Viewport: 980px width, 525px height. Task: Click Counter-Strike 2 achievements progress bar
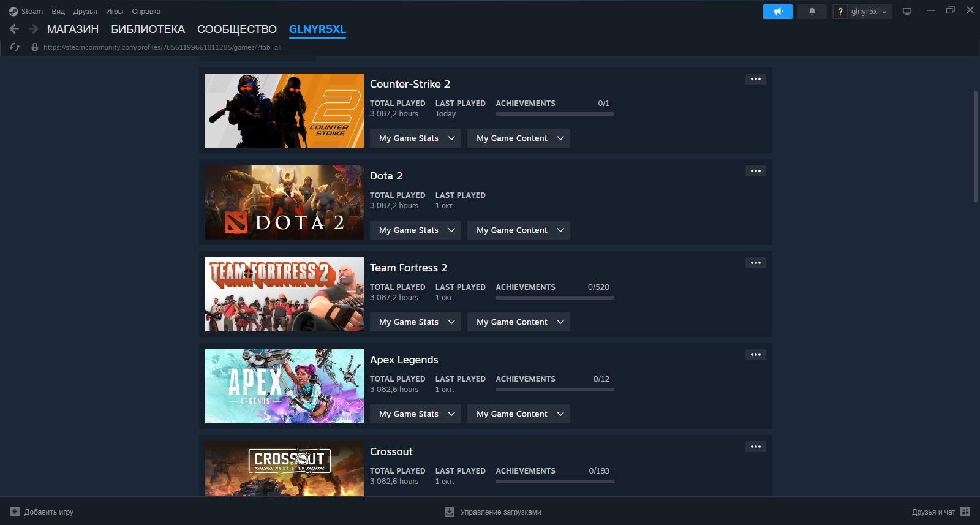555,114
